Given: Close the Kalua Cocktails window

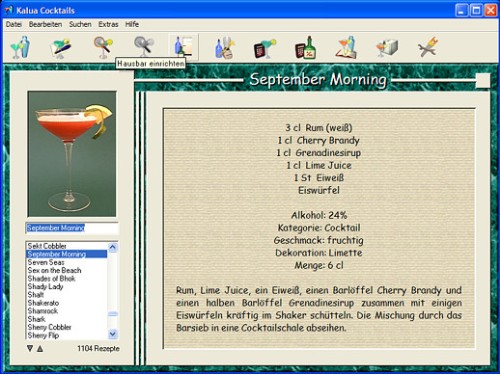Looking at the screenshot, I should (x=491, y=10).
